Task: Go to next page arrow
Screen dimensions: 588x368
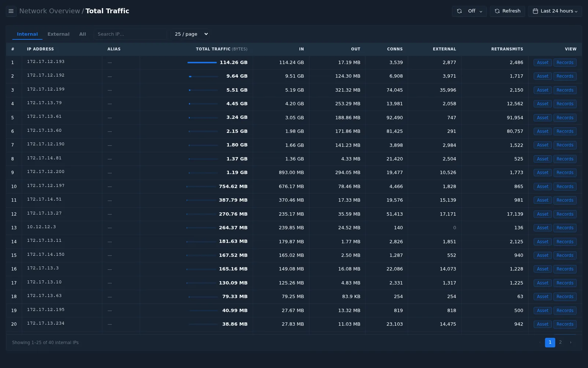Action: coord(570,342)
